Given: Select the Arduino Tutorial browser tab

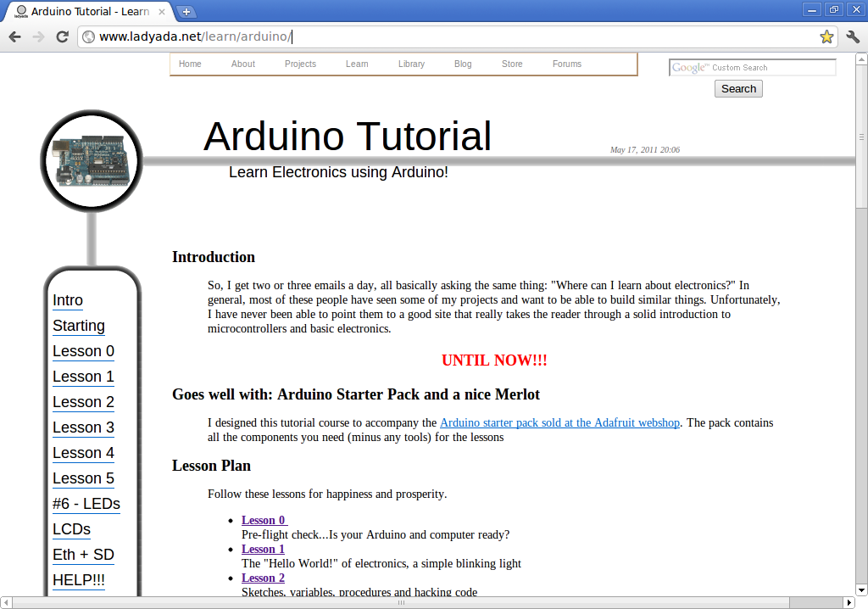Looking at the screenshot, I should click(x=88, y=11).
